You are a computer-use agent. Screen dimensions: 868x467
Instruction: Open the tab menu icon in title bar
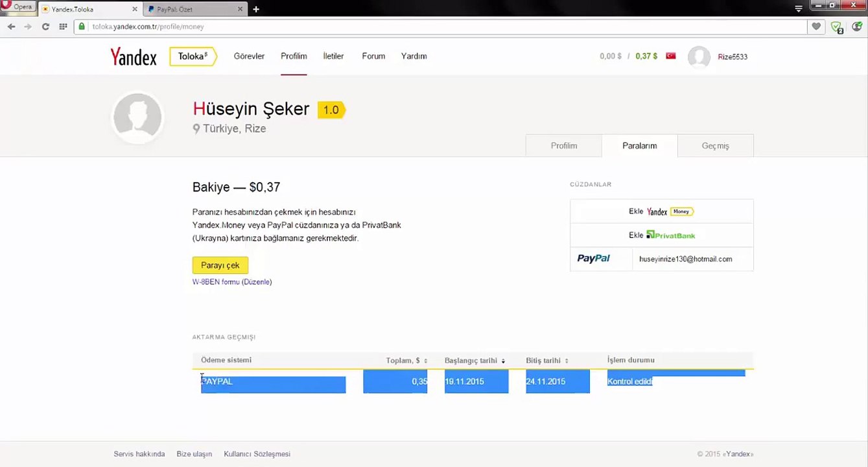799,8
